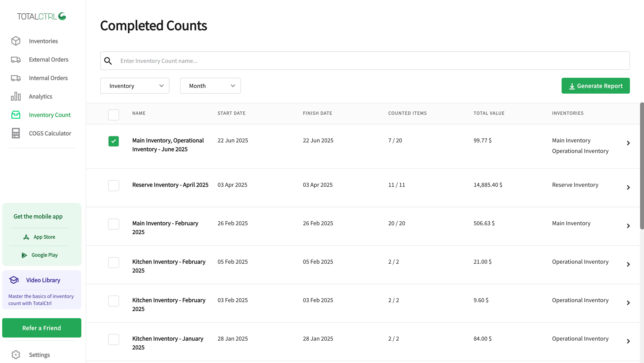Click the Settings gear icon
This screenshot has width=644, height=363.
point(16,354)
